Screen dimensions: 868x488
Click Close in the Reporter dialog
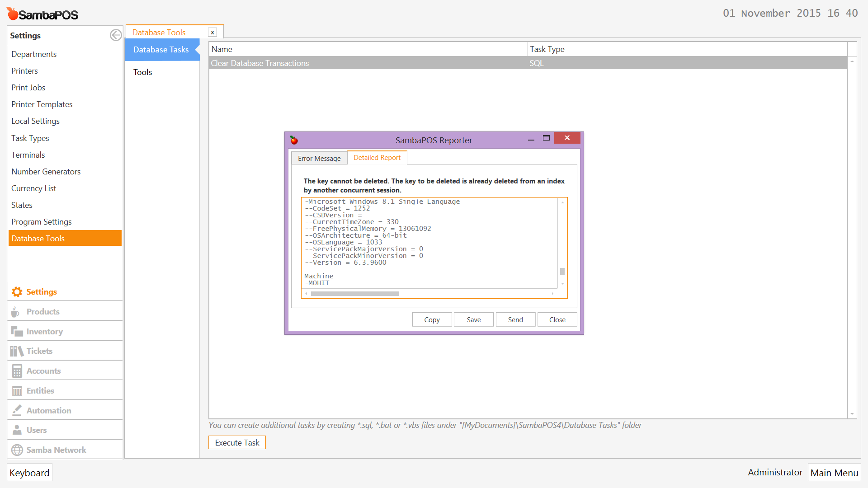(557, 319)
